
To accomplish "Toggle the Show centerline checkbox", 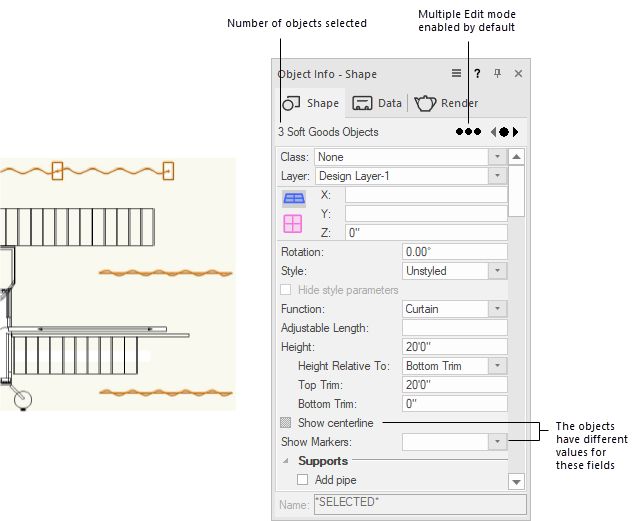I will coord(287,423).
